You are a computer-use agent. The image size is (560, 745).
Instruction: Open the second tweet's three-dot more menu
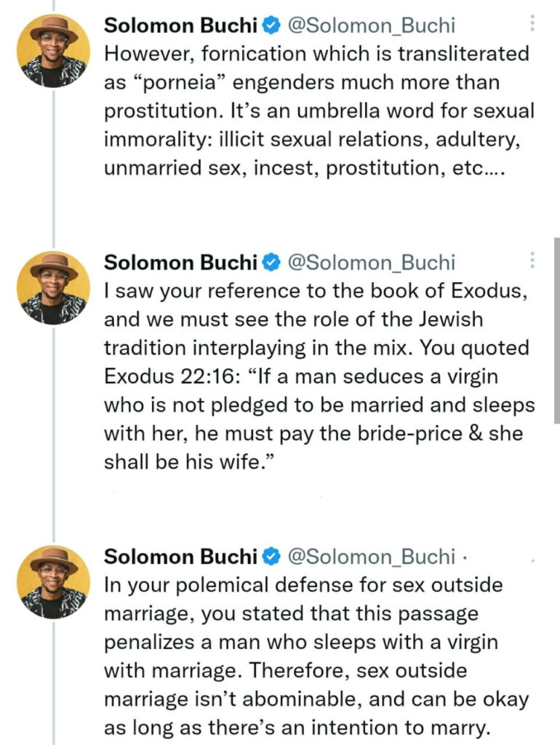pos(532,260)
